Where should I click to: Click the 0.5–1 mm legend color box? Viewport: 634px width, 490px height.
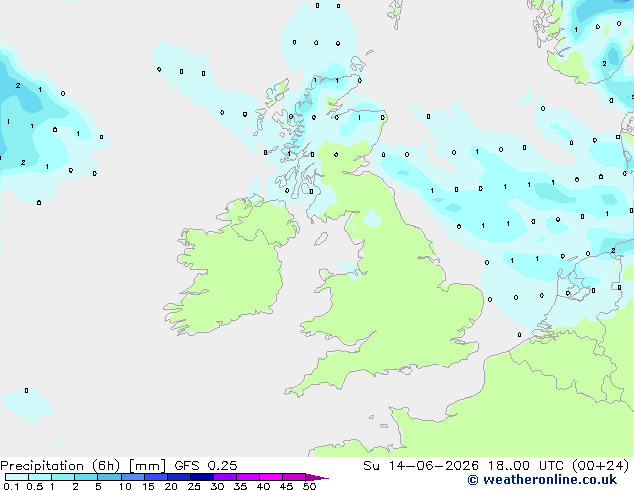(x=40, y=477)
